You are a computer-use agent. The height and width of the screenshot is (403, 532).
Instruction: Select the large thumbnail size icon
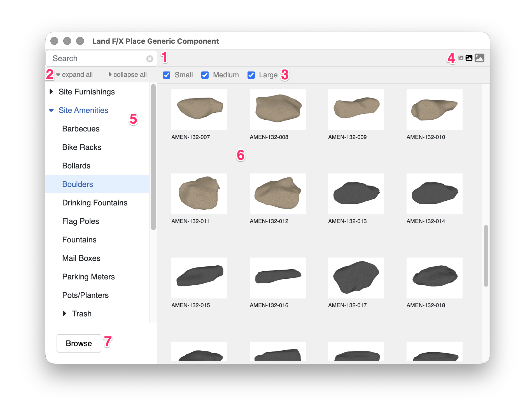pyautogui.click(x=480, y=58)
